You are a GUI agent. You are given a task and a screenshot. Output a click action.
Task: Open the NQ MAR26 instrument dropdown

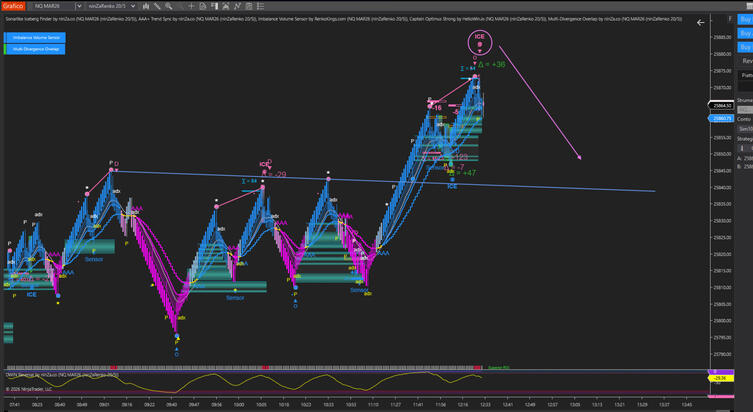(x=78, y=6)
